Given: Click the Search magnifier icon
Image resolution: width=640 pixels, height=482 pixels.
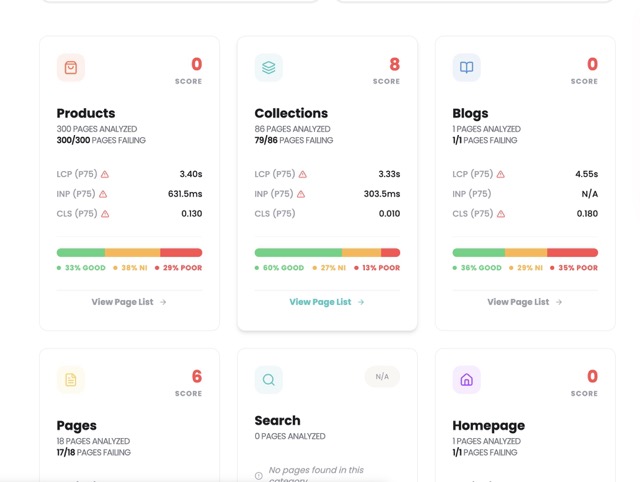Looking at the screenshot, I should 269,380.
